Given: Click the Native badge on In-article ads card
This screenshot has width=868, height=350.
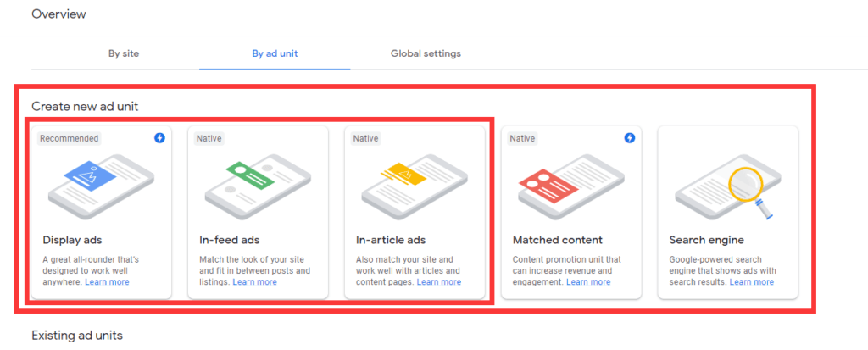Looking at the screenshot, I should click(x=365, y=138).
